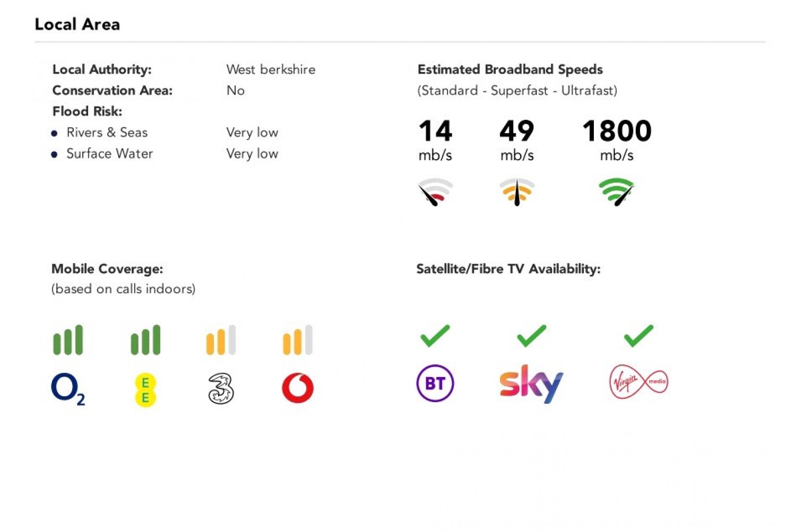Click the purple BT logo

coord(435,383)
